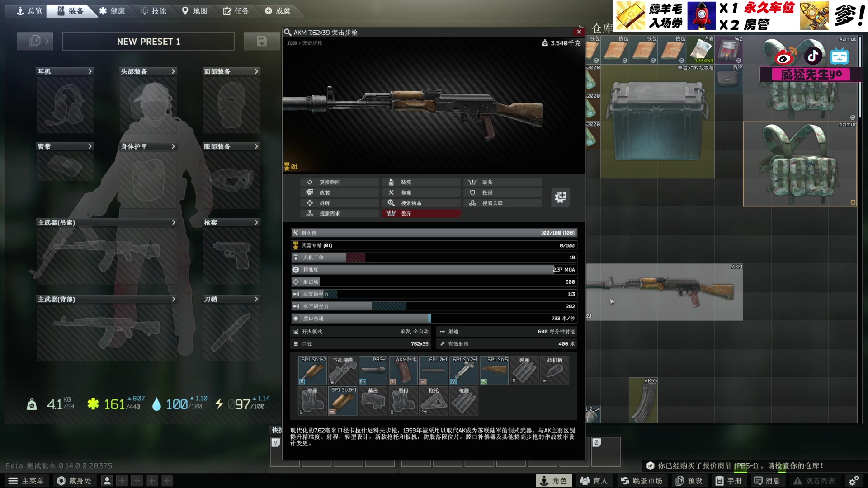
Task: Expand the 身体护甲 body armor slot
Action: (148, 146)
